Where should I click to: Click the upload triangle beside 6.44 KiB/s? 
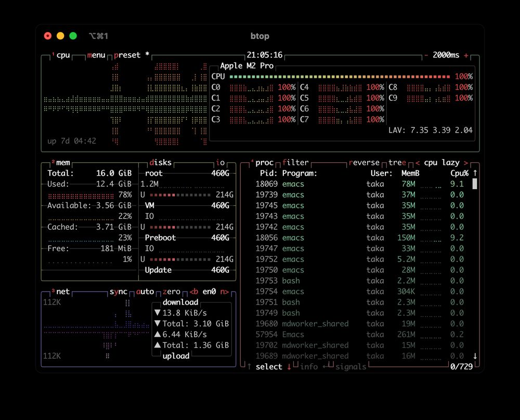[158, 334]
